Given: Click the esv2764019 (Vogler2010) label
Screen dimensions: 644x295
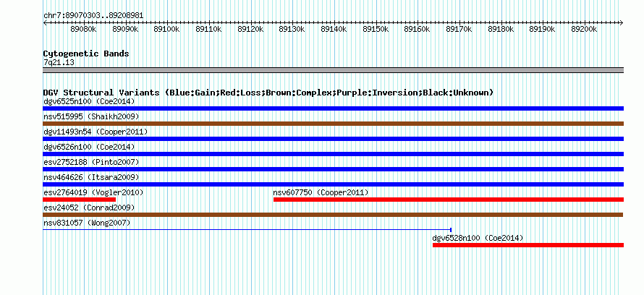Looking at the screenshot, I should [x=93, y=192].
